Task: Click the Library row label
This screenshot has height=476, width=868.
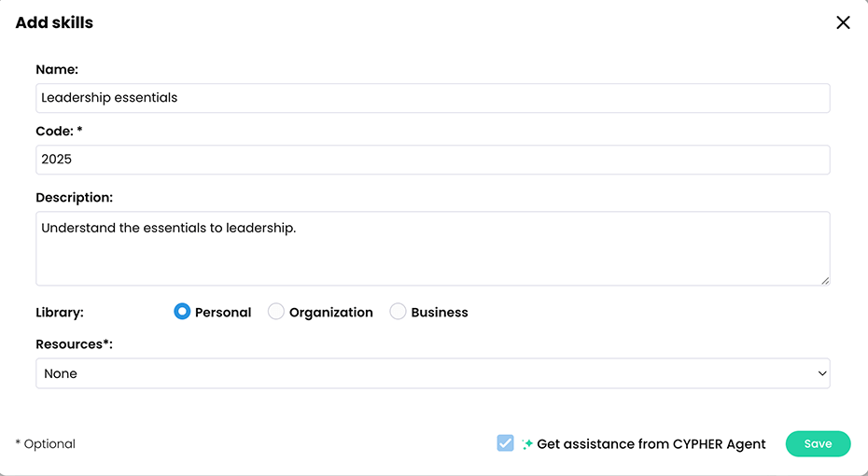Action: [59, 313]
